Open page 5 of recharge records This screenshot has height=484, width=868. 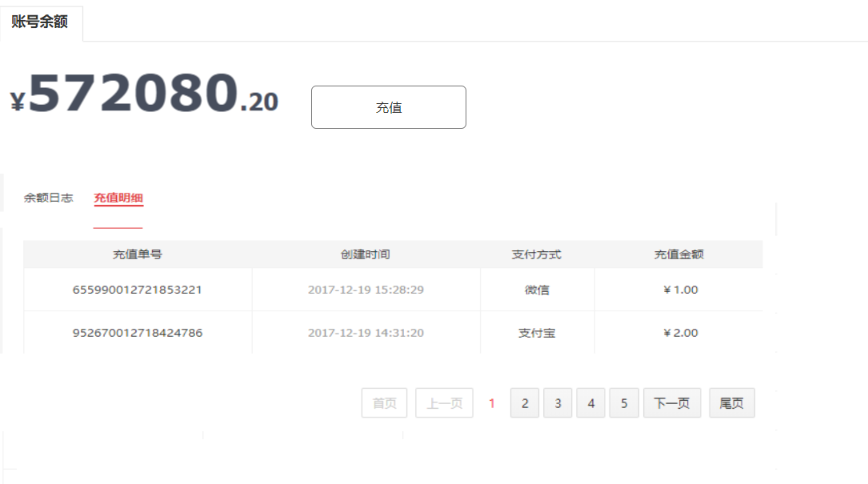[624, 402]
